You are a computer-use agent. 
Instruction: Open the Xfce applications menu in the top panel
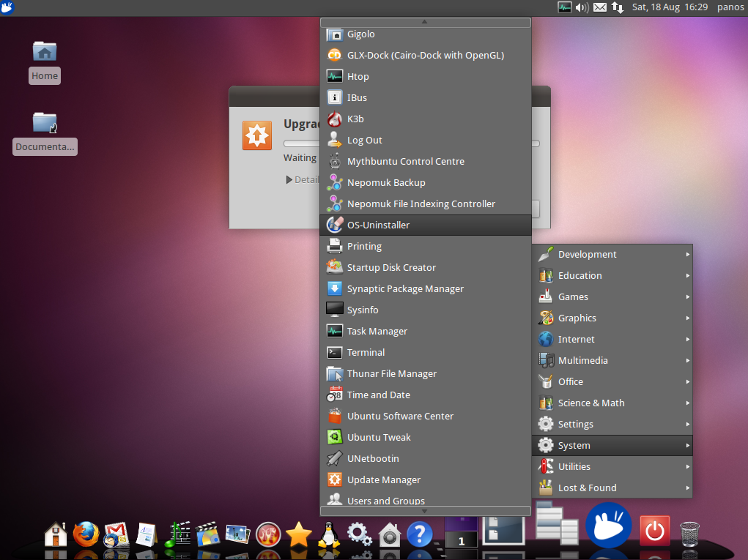pos(7,7)
